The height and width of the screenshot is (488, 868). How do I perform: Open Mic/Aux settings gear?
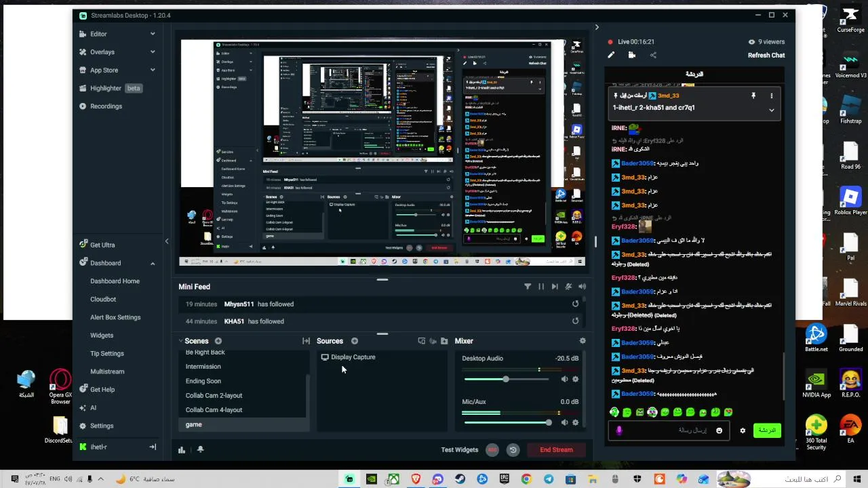pos(576,422)
